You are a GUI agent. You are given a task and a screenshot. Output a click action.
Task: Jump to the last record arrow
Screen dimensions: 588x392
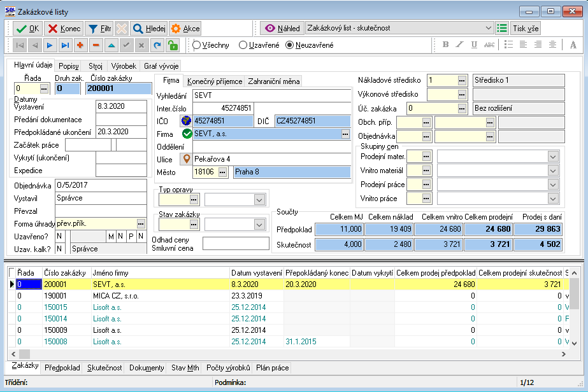click(x=64, y=45)
